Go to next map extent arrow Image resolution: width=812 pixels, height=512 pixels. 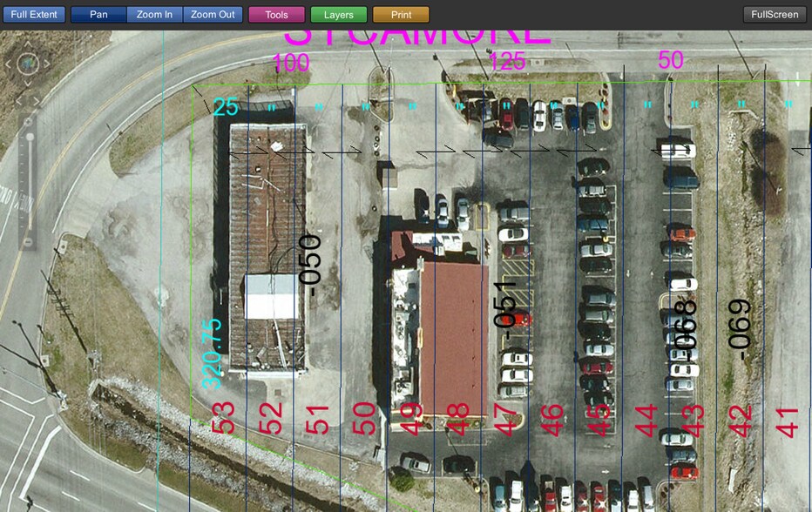(x=37, y=100)
